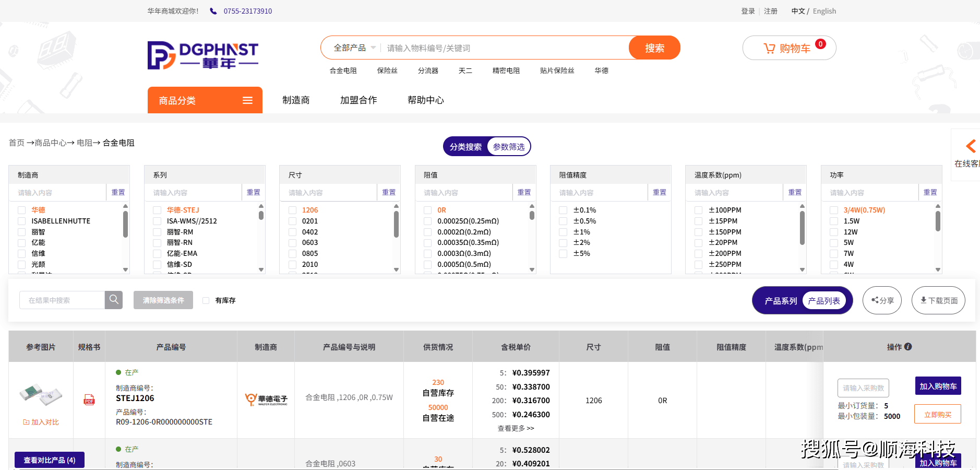The height and width of the screenshot is (470, 980).
Task: Open the 制造商 navigation menu item
Action: tap(296, 100)
